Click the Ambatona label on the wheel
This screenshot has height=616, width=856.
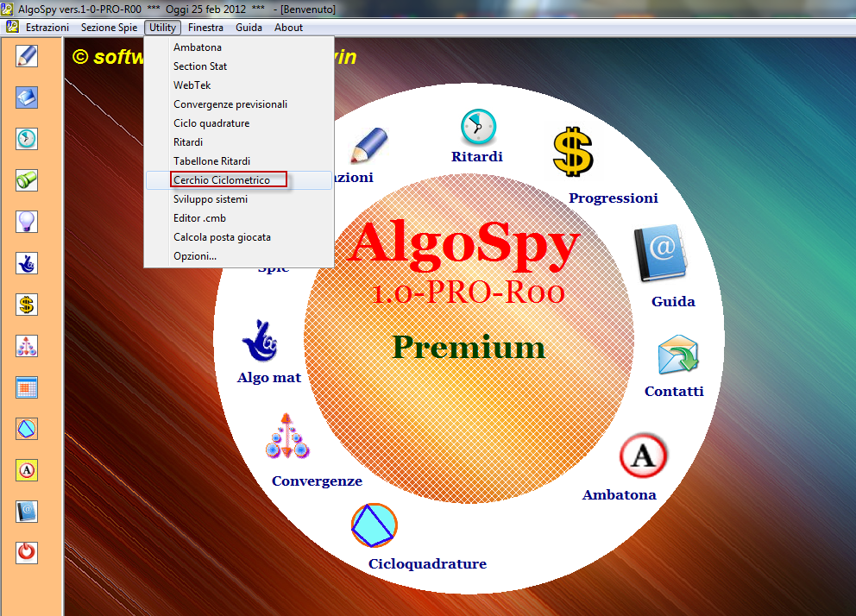tap(620, 495)
